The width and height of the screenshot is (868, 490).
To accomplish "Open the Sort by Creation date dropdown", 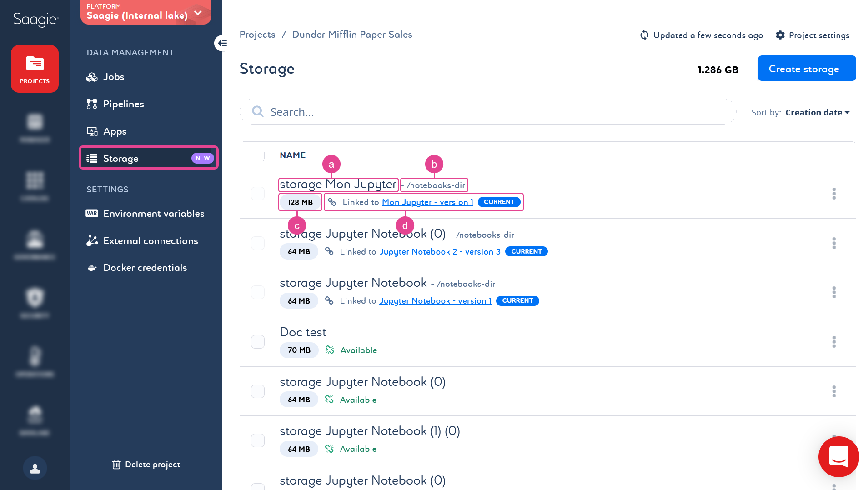I will point(817,112).
